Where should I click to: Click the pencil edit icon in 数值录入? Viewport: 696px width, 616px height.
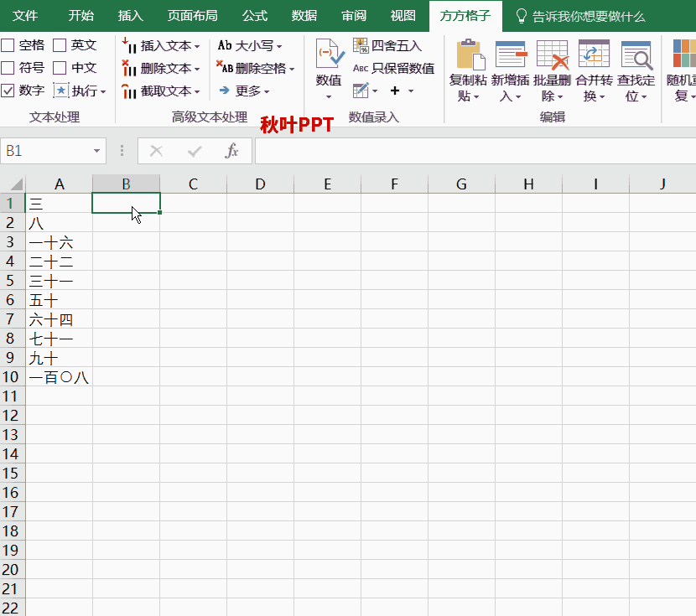(361, 91)
